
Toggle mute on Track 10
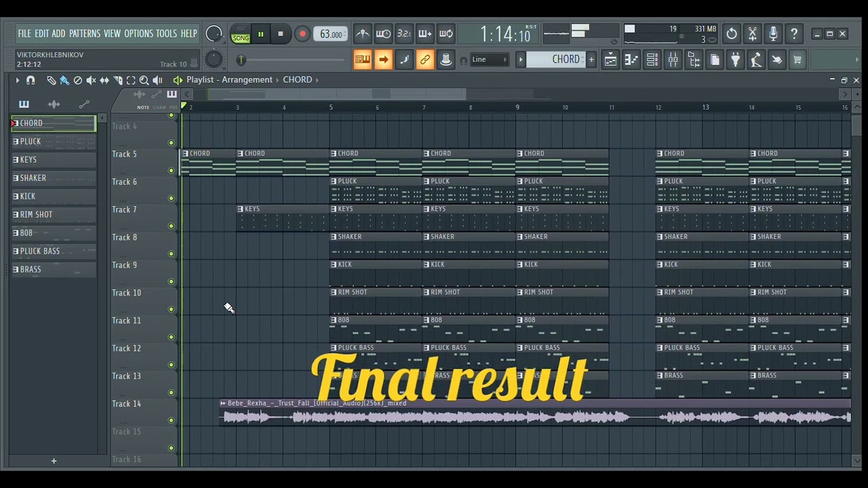(171, 310)
